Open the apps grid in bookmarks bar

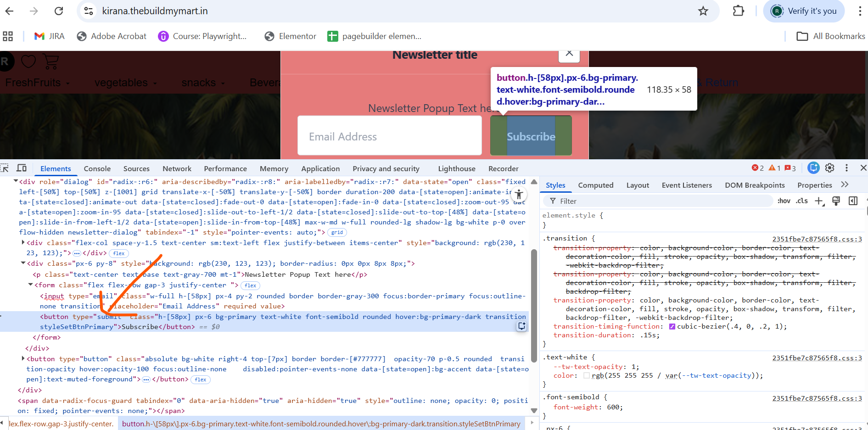pos(8,36)
